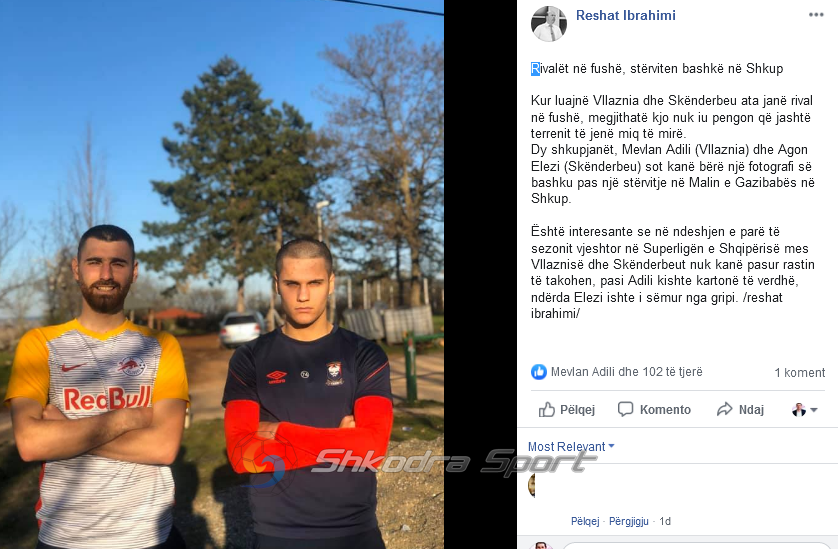
Task: Click the Ndaj button label
Action: point(751,410)
